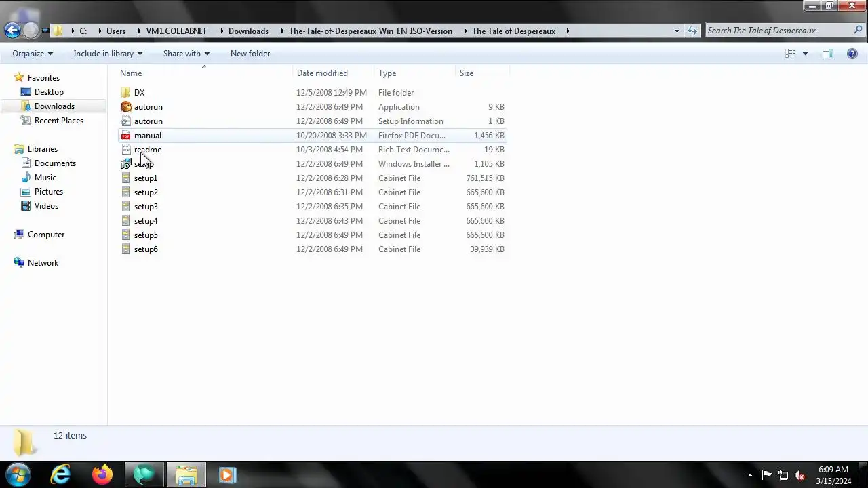Image resolution: width=868 pixels, height=488 pixels.
Task: Select the DX folder icon
Action: pos(125,93)
